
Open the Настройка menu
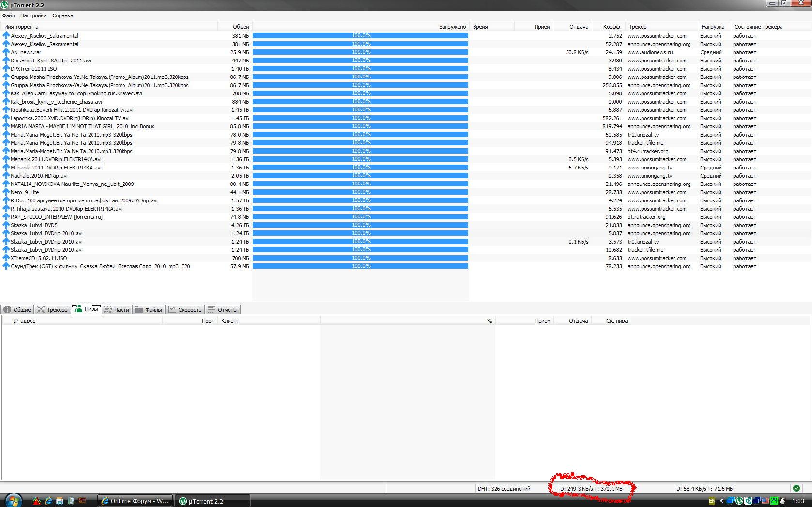click(33, 15)
